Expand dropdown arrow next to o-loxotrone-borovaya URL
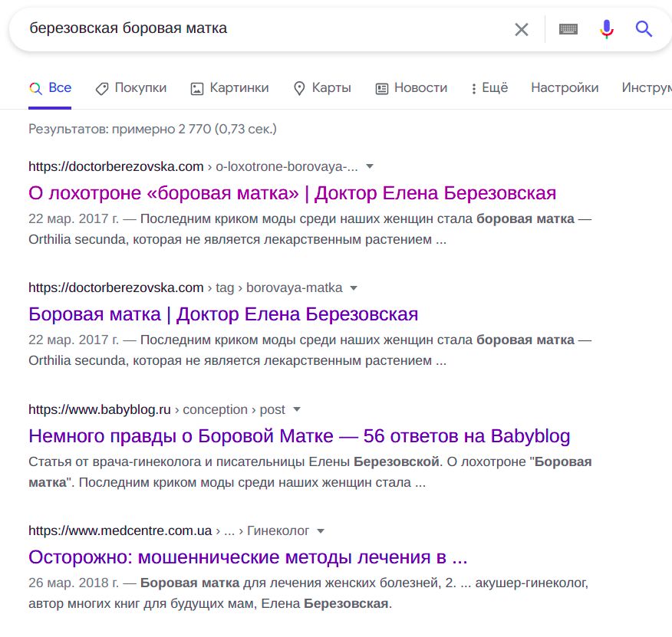 (370, 166)
